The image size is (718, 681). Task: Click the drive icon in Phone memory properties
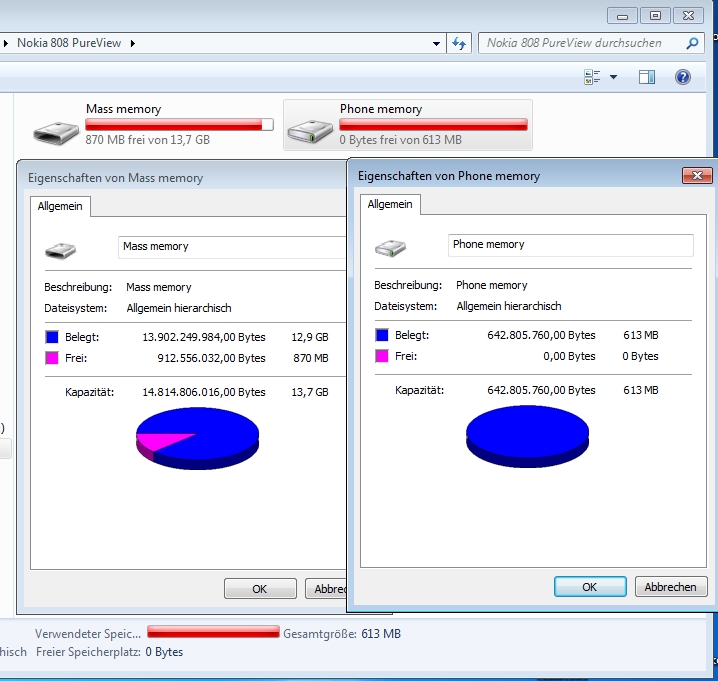(390, 248)
